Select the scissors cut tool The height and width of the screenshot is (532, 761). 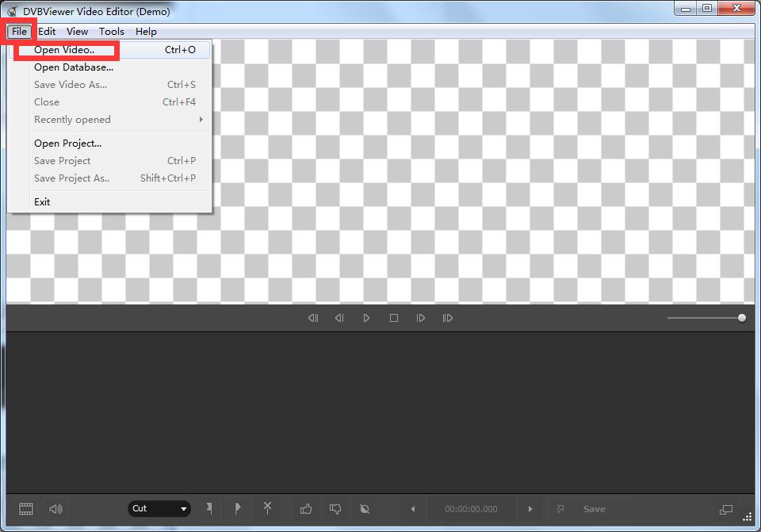point(267,509)
